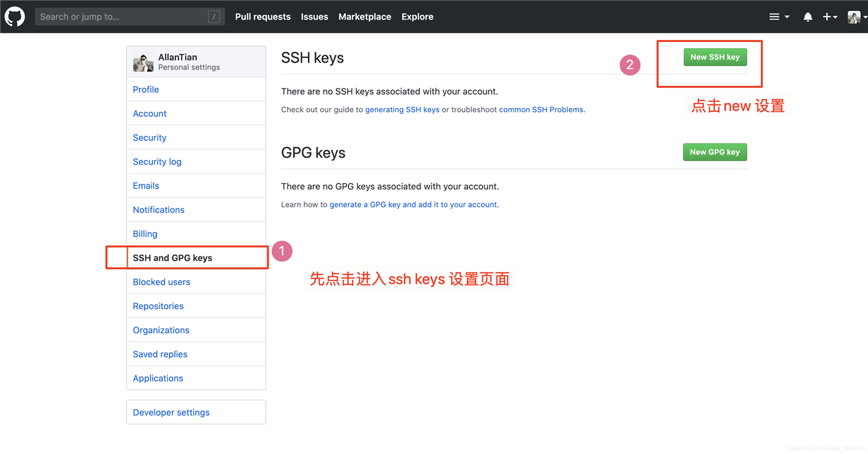Open the hamburger menu dropdown in header
The height and width of the screenshot is (454, 868).
click(779, 17)
